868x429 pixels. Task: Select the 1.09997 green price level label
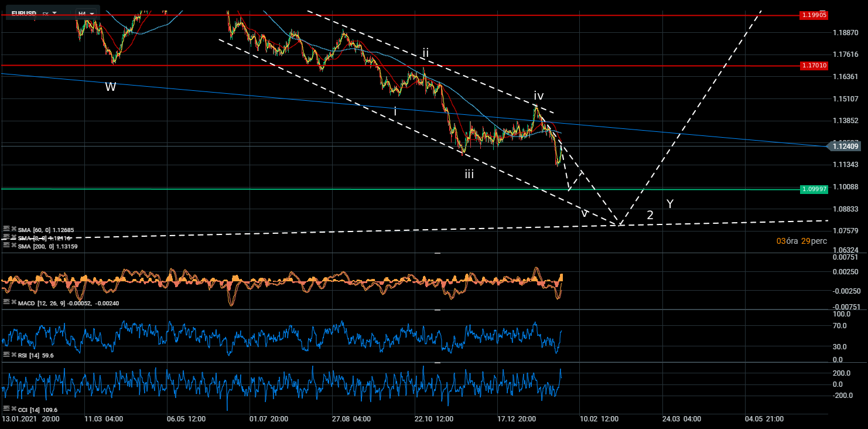pos(814,189)
